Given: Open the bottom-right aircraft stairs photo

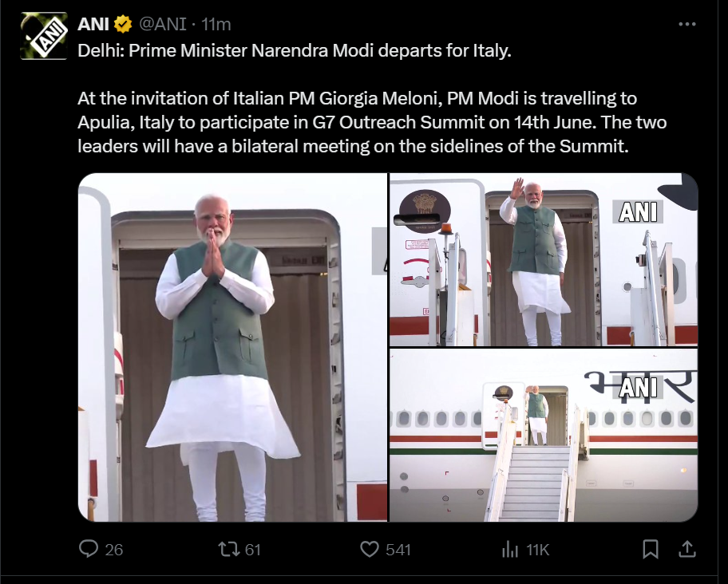Looking at the screenshot, I should pos(543,435).
